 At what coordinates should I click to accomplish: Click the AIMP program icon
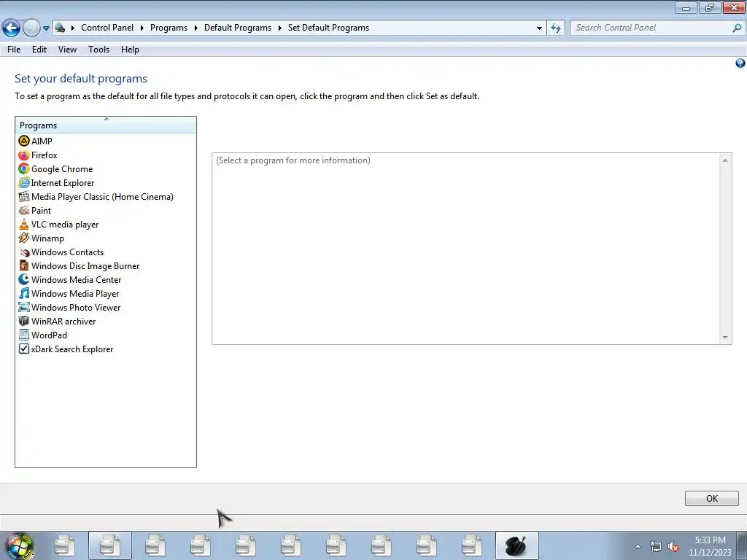coord(24,141)
